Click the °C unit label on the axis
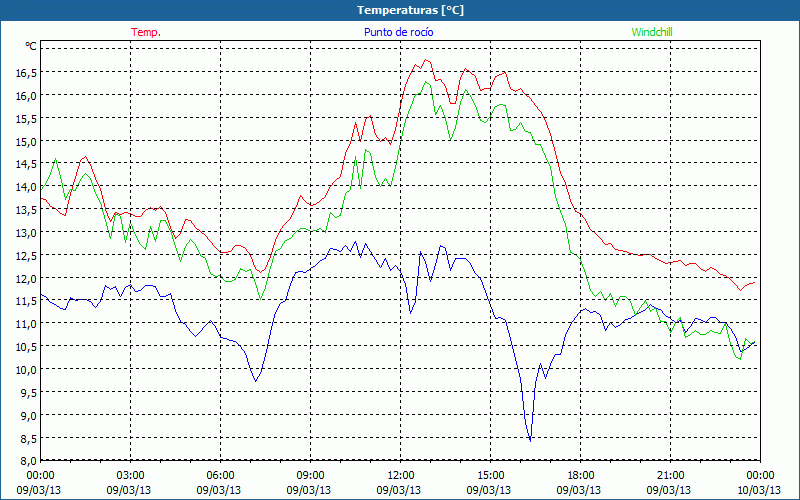The height and width of the screenshot is (500, 800). [31, 46]
